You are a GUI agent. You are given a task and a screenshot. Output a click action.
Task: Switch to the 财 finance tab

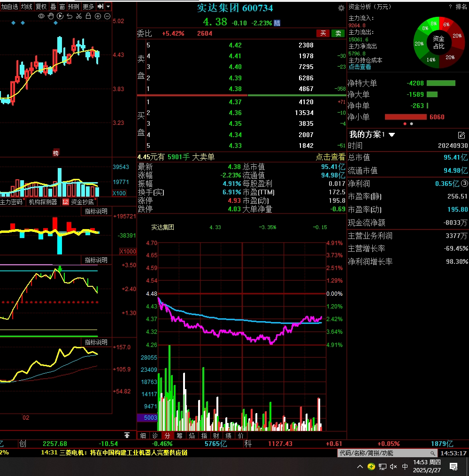coord(216,436)
